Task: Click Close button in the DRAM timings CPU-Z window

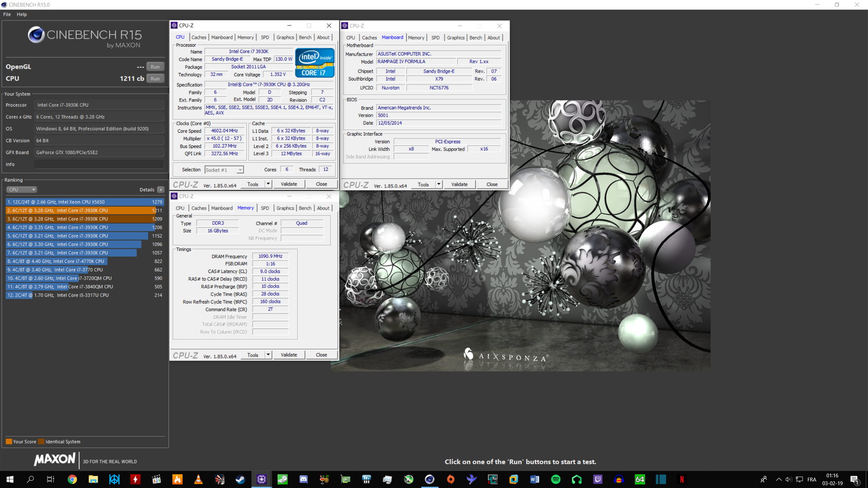Action: pos(321,355)
